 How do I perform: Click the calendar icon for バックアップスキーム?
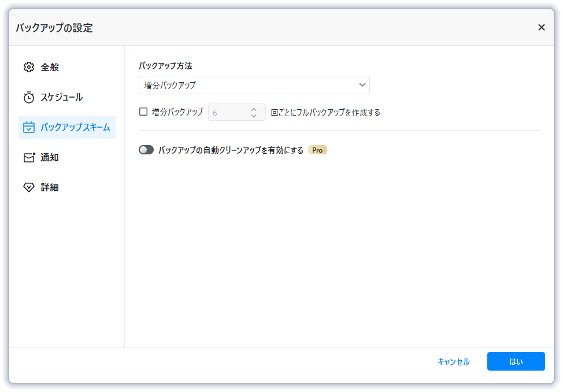(28, 127)
